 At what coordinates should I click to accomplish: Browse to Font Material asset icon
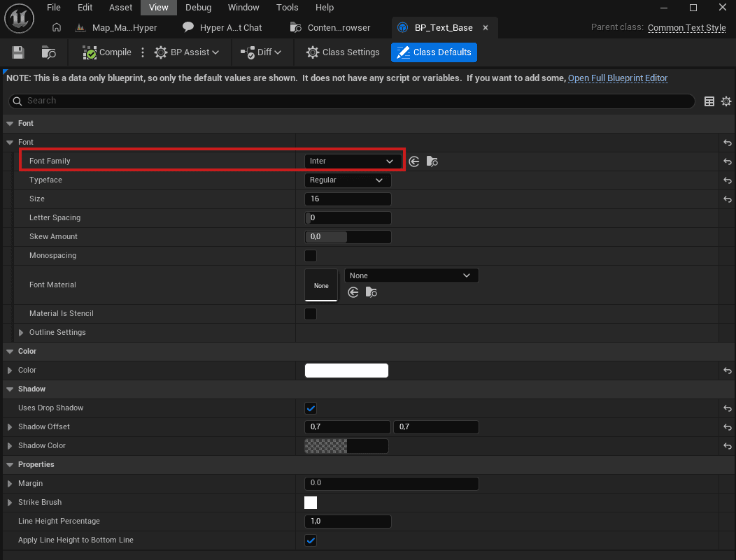[x=371, y=293]
